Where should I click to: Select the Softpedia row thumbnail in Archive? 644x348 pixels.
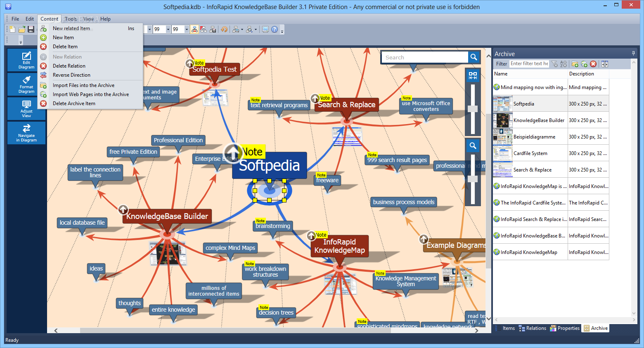[x=503, y=104]
